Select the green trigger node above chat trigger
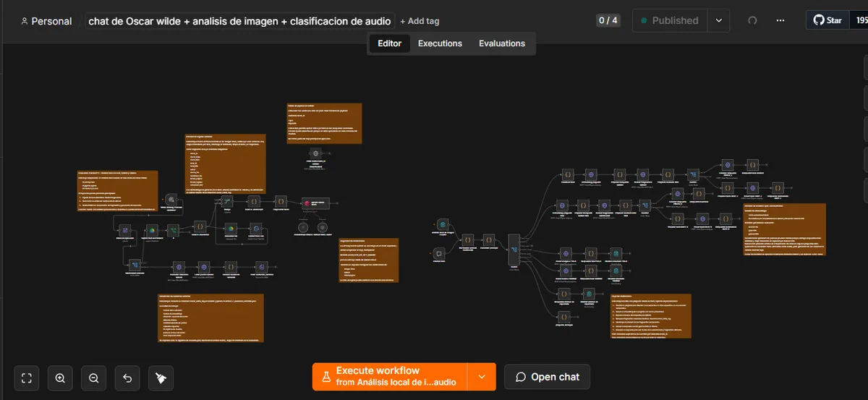The image size is (868, 400). tap(443, 224)
